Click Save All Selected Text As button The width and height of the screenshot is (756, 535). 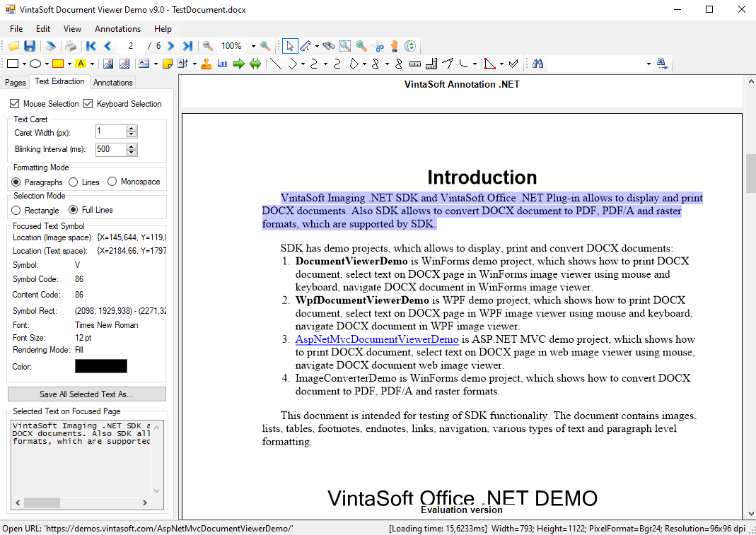[87, 394]
